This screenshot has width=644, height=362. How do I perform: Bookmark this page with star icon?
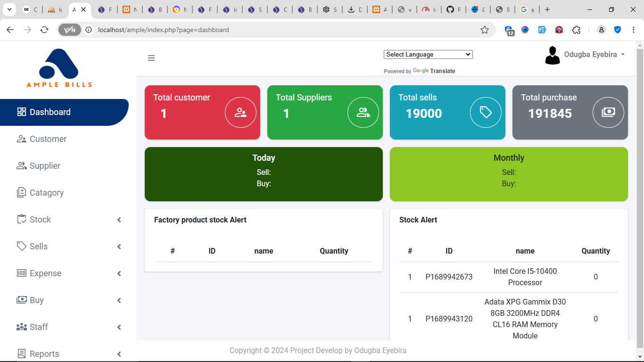485,30
